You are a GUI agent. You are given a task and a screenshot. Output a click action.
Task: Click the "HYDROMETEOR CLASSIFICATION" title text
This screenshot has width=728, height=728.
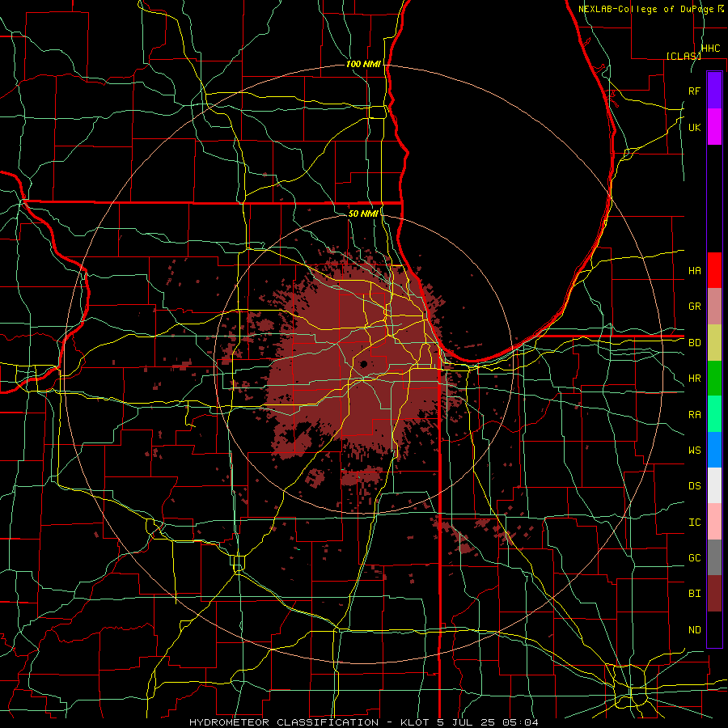tap(284, 722)
